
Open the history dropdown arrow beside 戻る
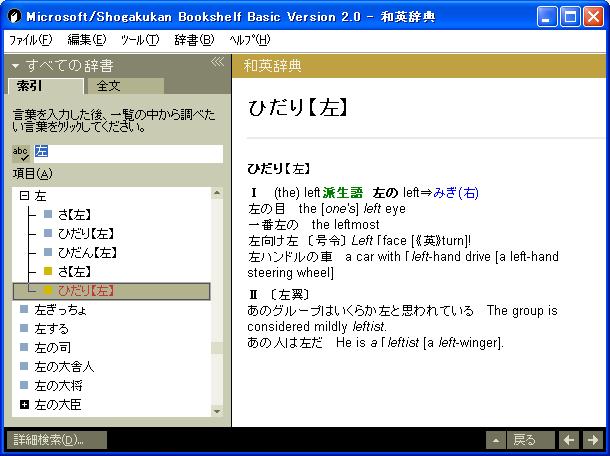(496, 440)
